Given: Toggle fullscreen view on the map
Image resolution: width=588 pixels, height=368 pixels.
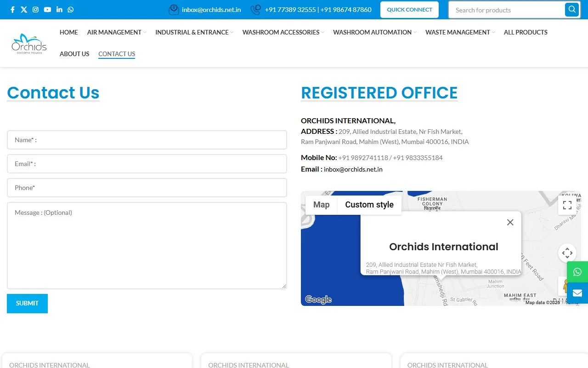Looking at the screenshot, I should (x=567, y=205).
